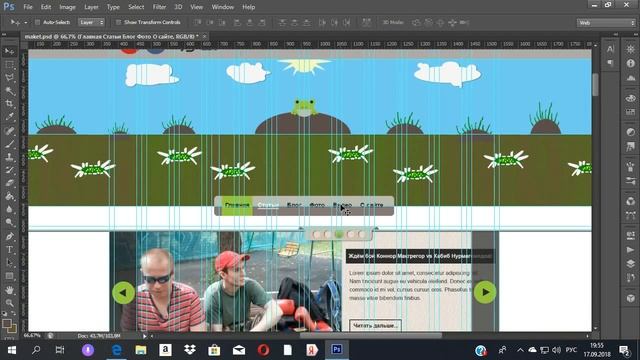Click Align Top Edges in options bar
Image resolution: width=640 pixels, height=360 pixels.
198,22
